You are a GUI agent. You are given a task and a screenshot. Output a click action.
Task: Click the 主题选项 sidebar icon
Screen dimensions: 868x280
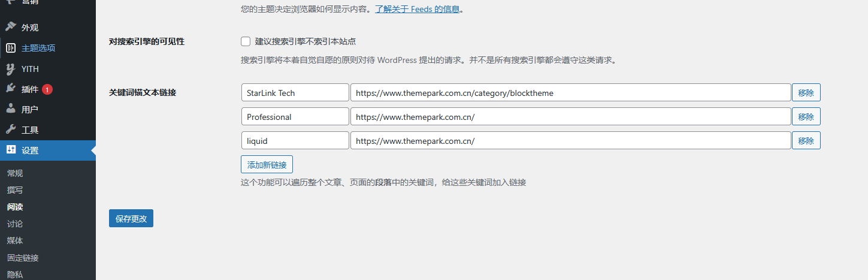[x=11, y=48]
